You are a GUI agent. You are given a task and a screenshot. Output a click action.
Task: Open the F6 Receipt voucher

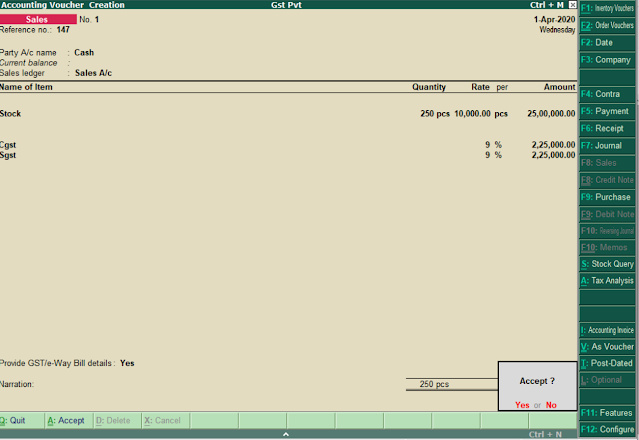point(607,128)
